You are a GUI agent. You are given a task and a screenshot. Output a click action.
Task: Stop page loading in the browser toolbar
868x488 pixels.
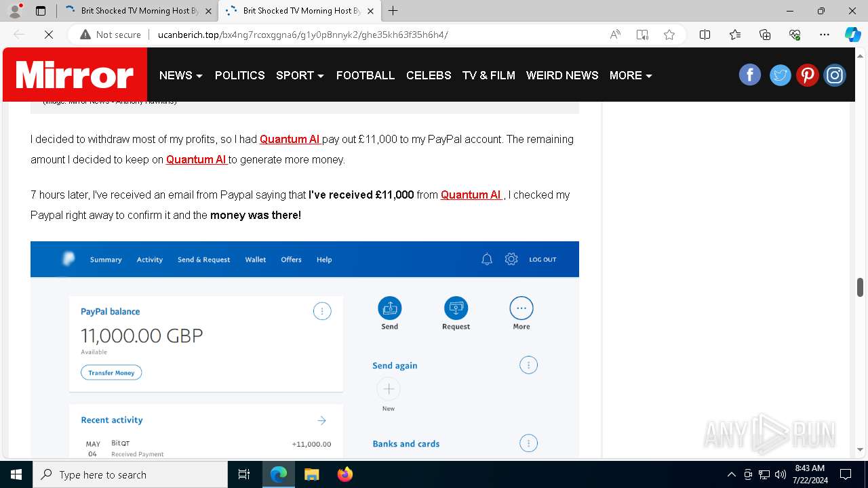49,35
